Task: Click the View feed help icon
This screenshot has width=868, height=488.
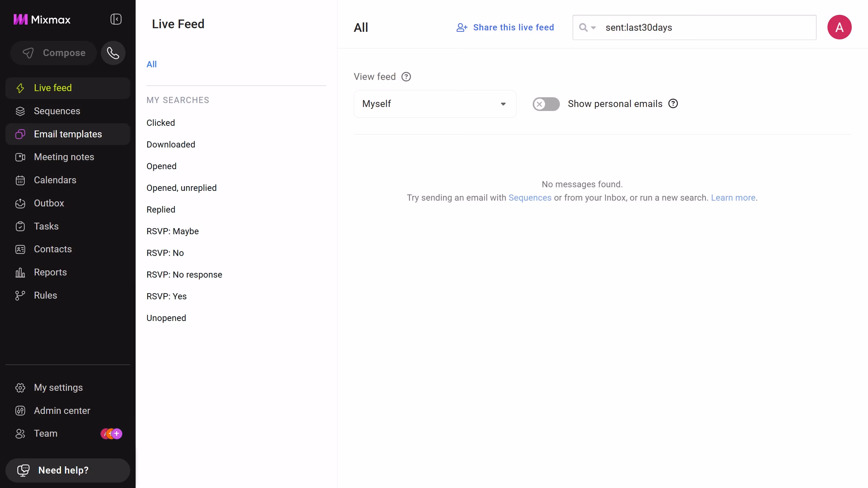Action: [x=406, y=77]
